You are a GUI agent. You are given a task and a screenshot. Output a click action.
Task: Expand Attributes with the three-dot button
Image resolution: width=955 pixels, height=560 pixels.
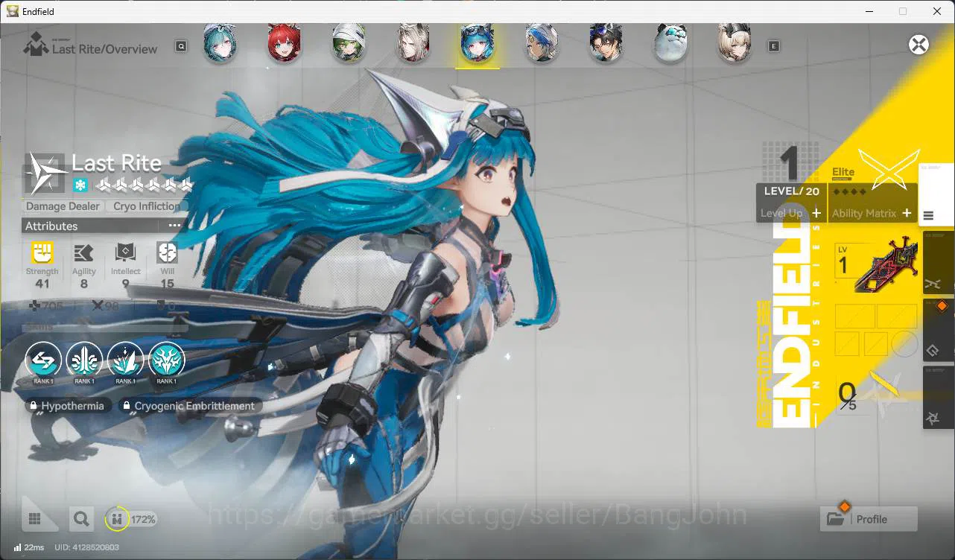[174, 226]
